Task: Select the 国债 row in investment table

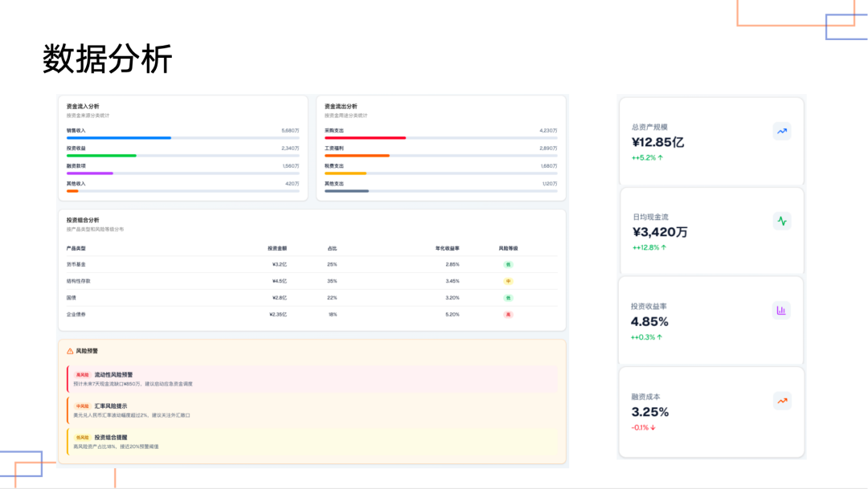Action: pyautogui.click(x=72, y=298)
